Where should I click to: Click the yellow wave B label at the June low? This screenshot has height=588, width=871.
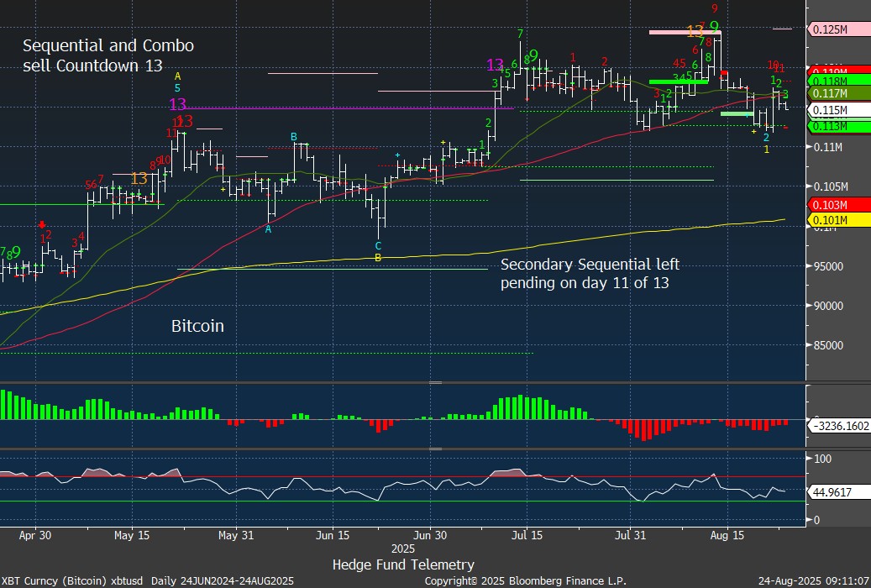click(378, 258)
